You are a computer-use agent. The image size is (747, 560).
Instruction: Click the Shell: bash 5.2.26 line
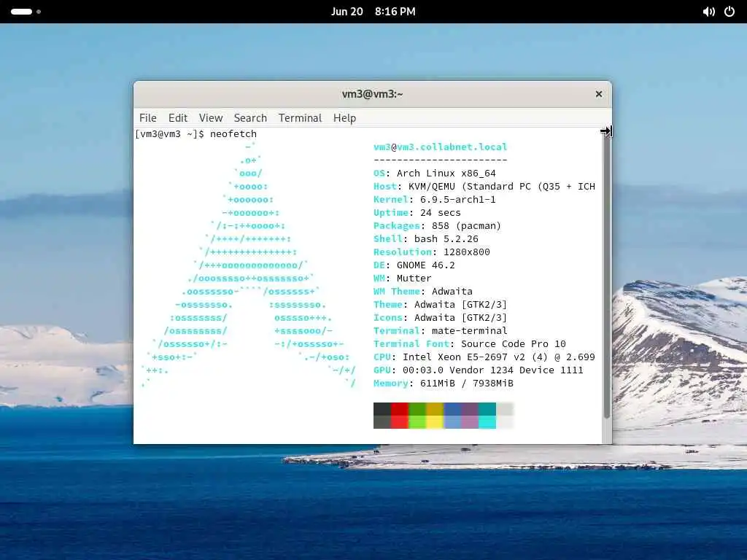426,238
